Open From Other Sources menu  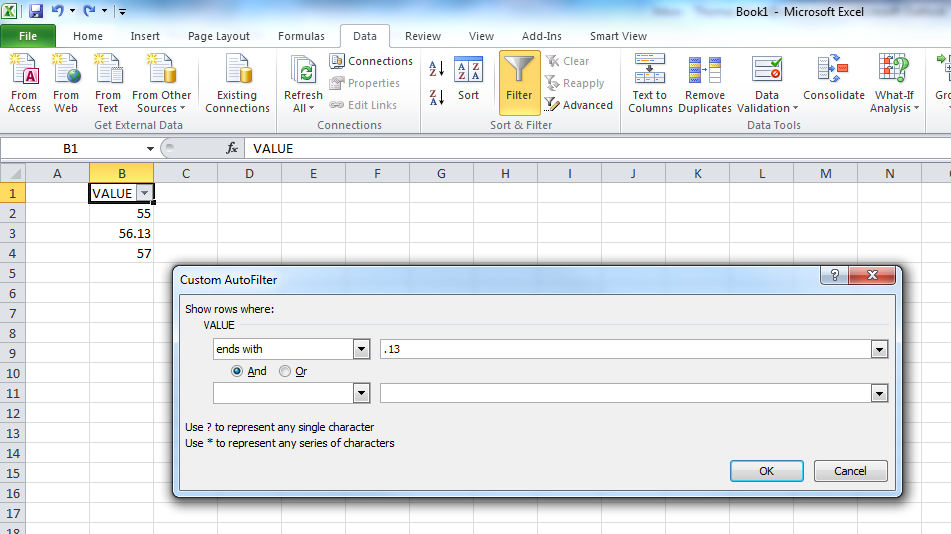pos(161,83)
